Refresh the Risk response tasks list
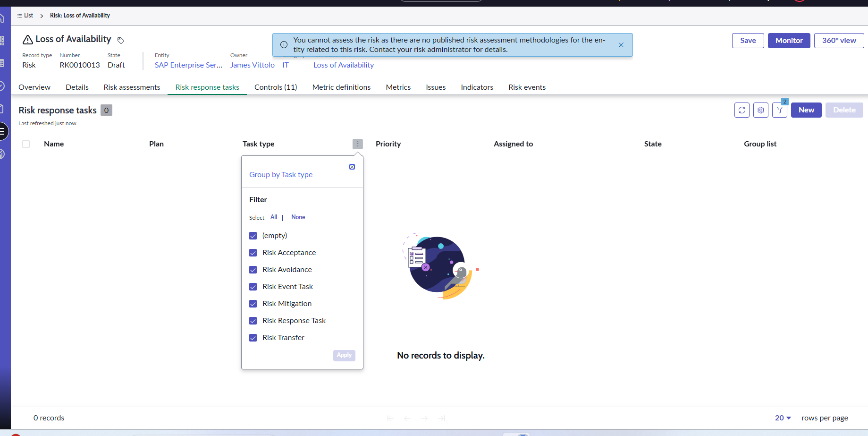The width and height of the screenshot is (868, 436). pyautogui.click(x=742, y=110)
